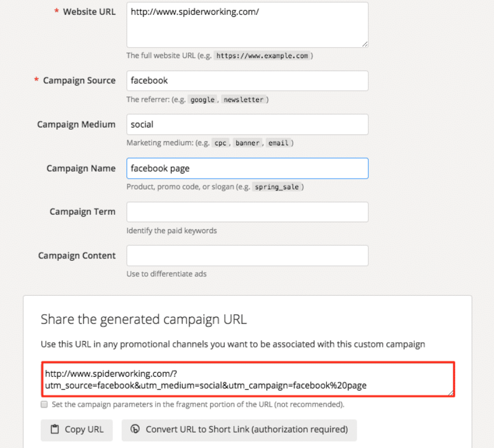This screenshot has width=494, height=448.
Task: Enable the fragment portion parameters checkbox
Action: tap(44, 404)
